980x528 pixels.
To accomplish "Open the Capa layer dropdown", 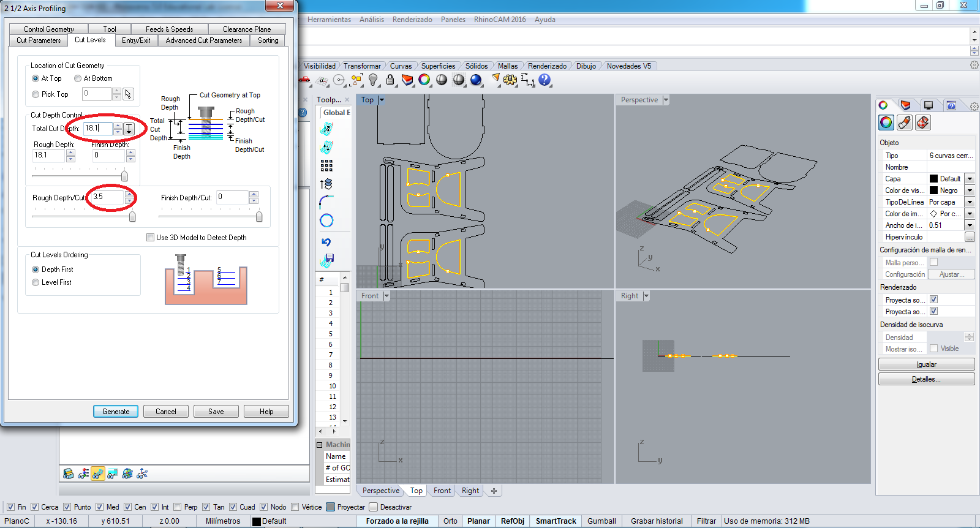I will point(970,179).
